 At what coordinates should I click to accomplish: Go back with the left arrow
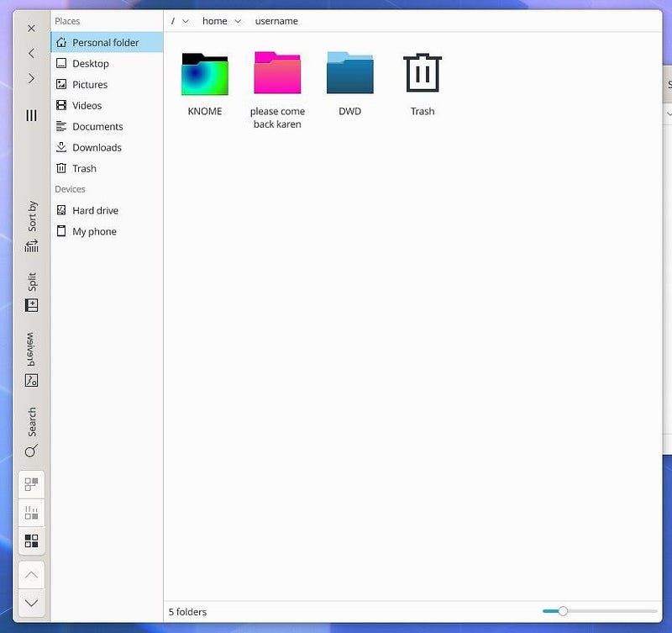31,53
